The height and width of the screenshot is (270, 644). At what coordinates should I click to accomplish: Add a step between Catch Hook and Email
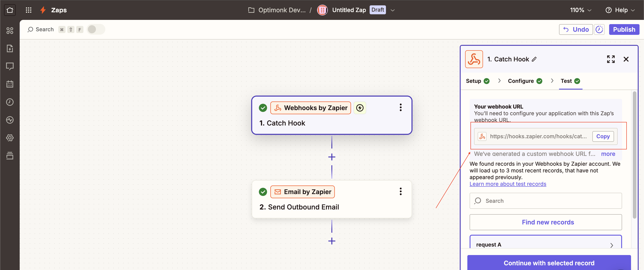(x=332, y=157)
